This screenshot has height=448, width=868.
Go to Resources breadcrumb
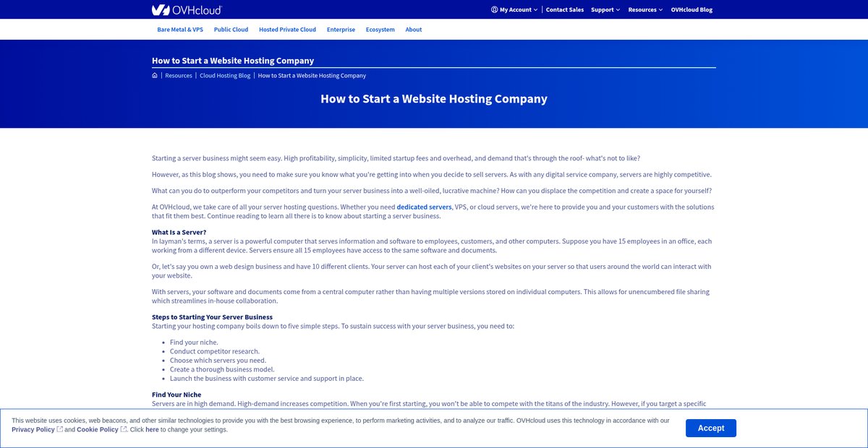(x=179, y=75)
